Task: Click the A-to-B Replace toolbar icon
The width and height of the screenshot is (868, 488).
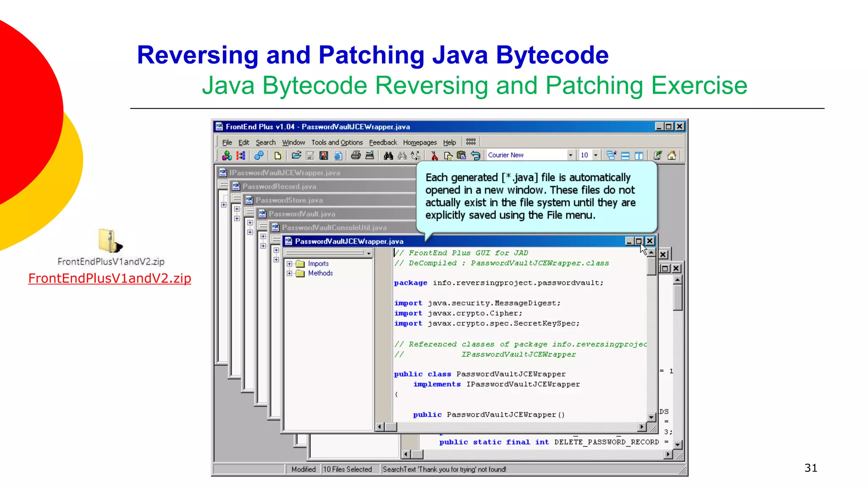Action: click(415, 155)
